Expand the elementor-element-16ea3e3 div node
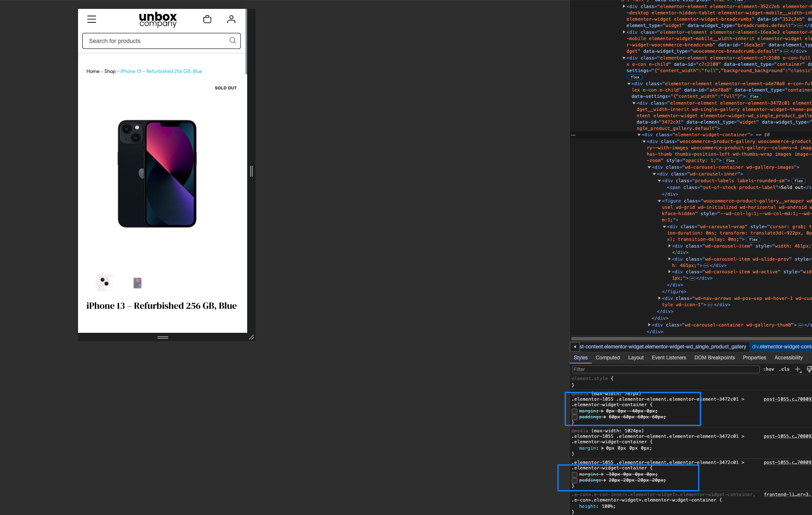 coord(624,32)
